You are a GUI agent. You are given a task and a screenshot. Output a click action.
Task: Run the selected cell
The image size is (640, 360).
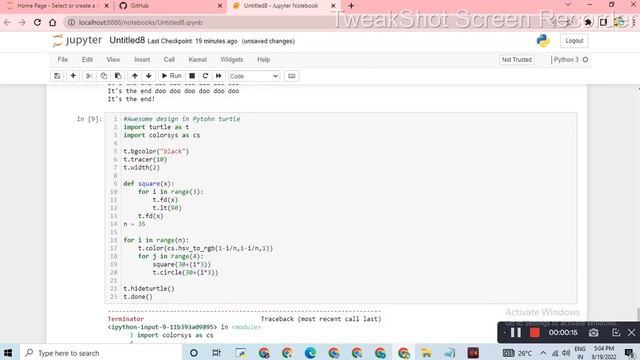(x=171, y=76)
